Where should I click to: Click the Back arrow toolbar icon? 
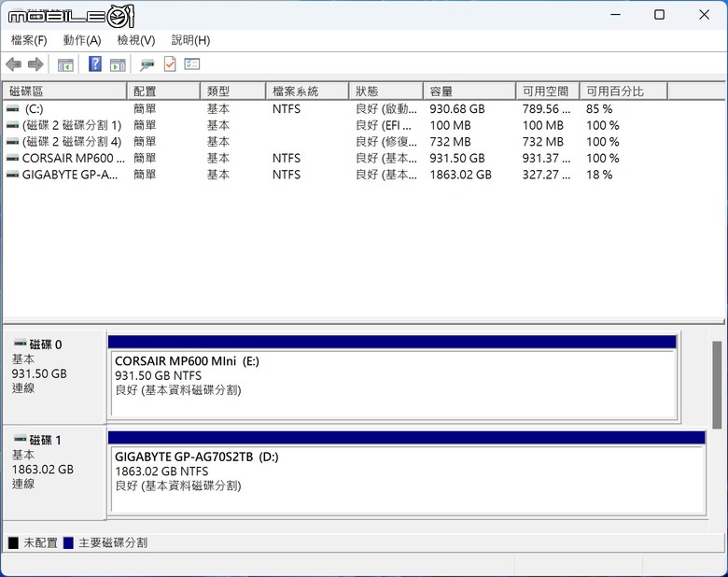[13, 64]
